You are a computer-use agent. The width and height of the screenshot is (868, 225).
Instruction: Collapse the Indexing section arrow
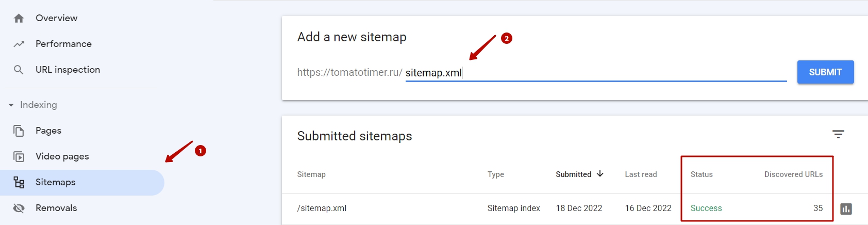click(x=11, y=105)
